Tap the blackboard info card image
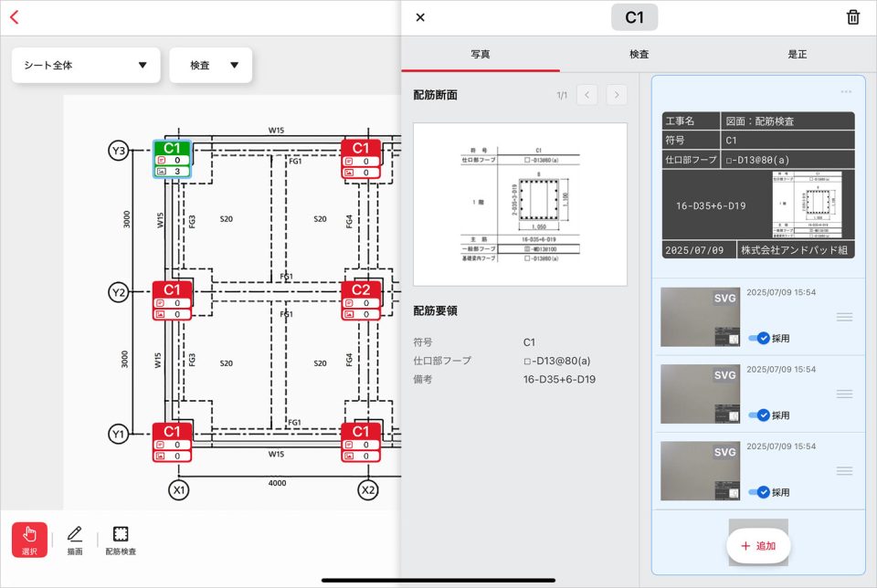Image resolution: width=877 pixels, height=588 pixels. click(x=758, y=185)
